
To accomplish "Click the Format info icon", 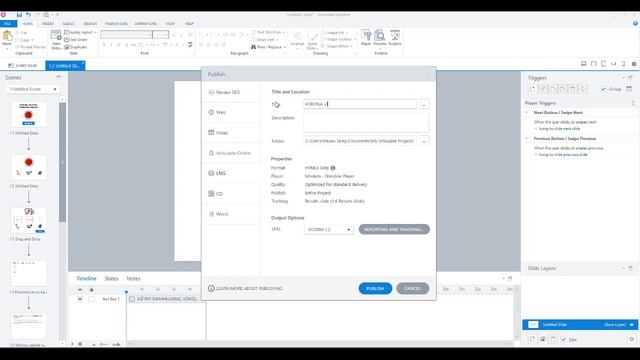I will [333, 168].
